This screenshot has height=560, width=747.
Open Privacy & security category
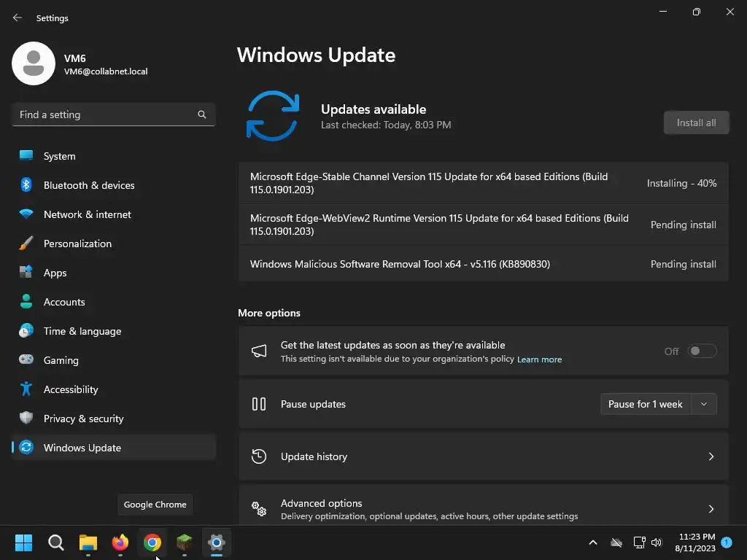point(113,419)
